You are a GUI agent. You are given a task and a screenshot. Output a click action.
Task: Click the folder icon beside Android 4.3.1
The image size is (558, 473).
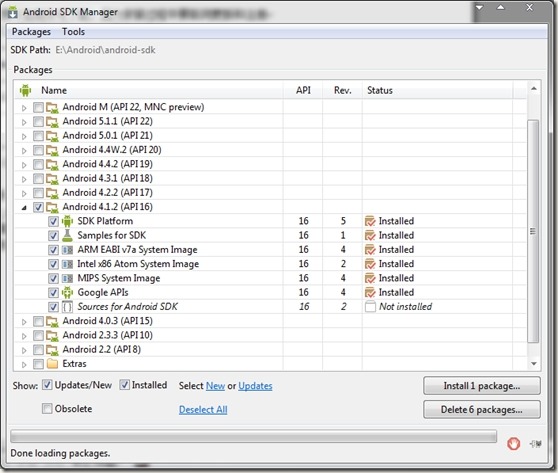[x=52, y=179]
